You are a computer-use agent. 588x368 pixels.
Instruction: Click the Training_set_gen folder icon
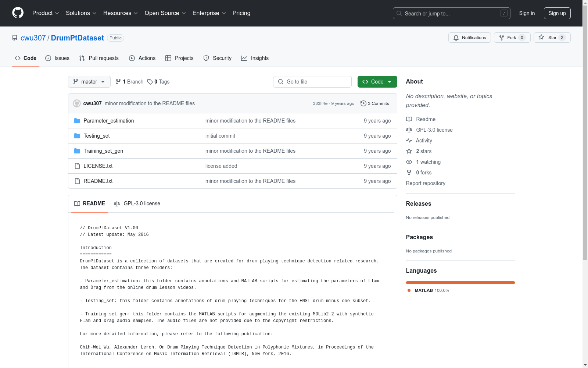[x=77, y=151]
